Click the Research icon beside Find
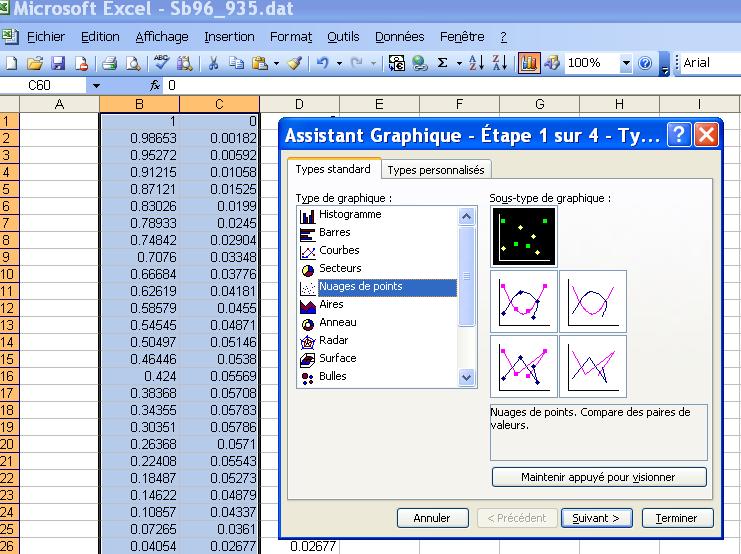 (x=184, y=63)
